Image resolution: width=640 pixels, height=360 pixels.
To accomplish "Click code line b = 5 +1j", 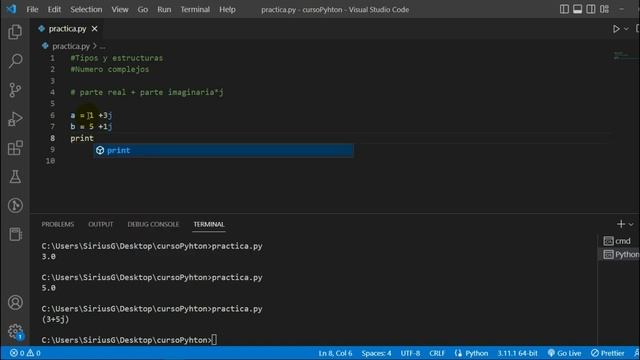I will [x=91, y=127].
